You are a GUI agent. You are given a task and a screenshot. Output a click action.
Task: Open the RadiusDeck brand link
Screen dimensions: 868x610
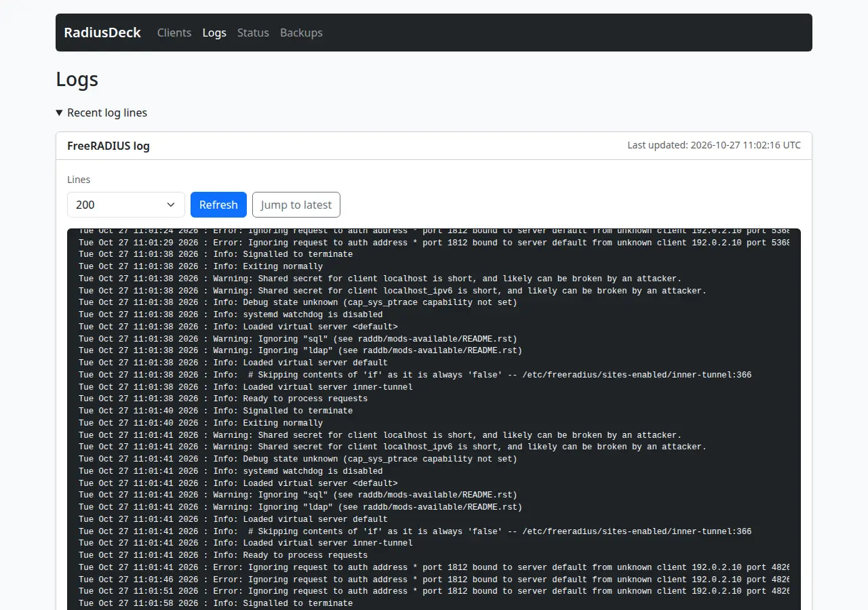(102, 33)
